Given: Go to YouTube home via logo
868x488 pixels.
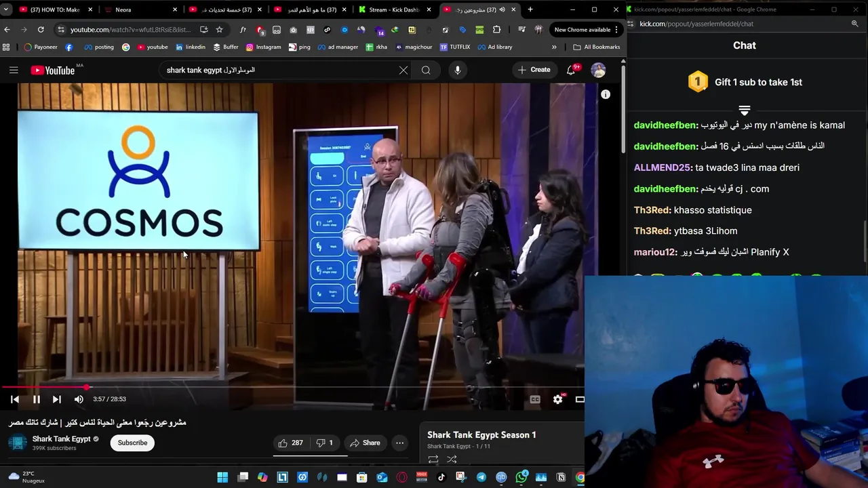Looking at the screenshot, I should (x=53, y=70).
